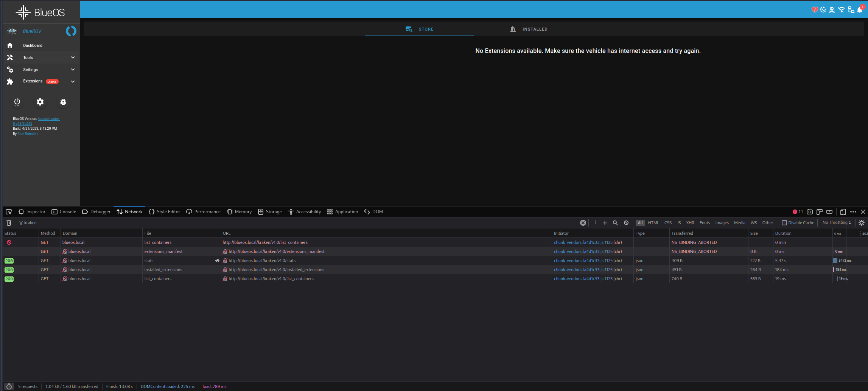
Task: Take a screenshot with the camera icon
Action: click(810, 212)
